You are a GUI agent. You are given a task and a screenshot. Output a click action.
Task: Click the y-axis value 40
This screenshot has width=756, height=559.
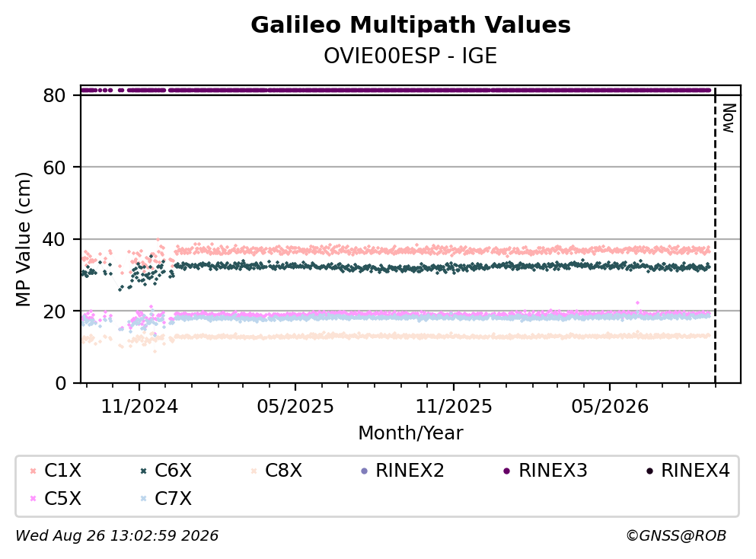pos(54,239)
